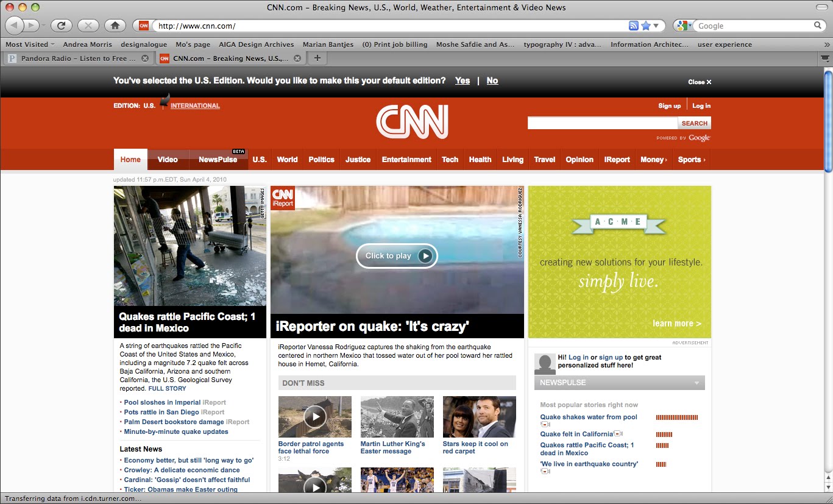The width and height of the screenshot is (833, 504).
Task: Open 'Crowley: A delicate economic dance' link
Action: [x=182, y=470]
